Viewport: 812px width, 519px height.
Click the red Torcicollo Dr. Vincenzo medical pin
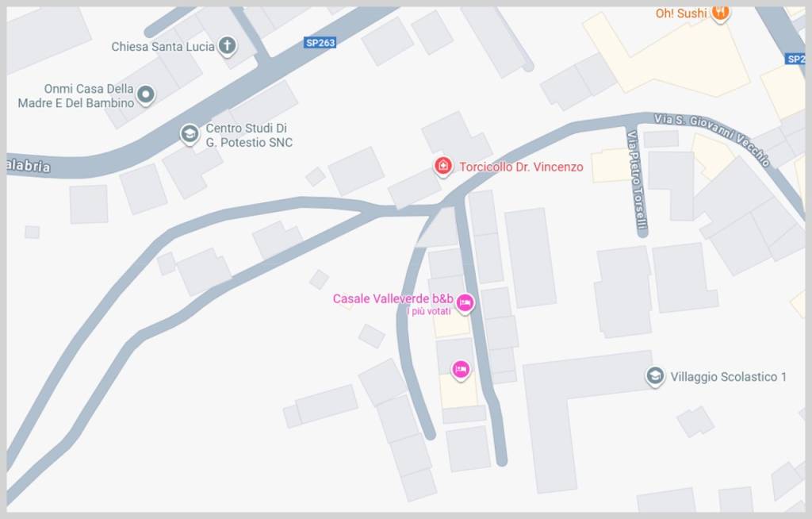(x=442, y=167)
